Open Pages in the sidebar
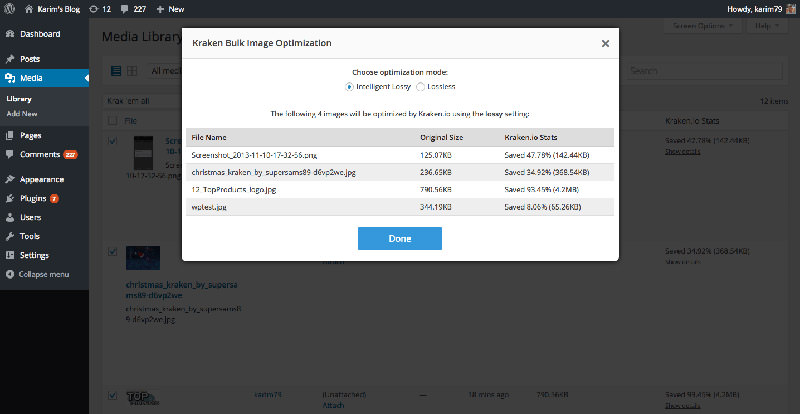Screen dimensions: 800x414 (x=31, y=136)
